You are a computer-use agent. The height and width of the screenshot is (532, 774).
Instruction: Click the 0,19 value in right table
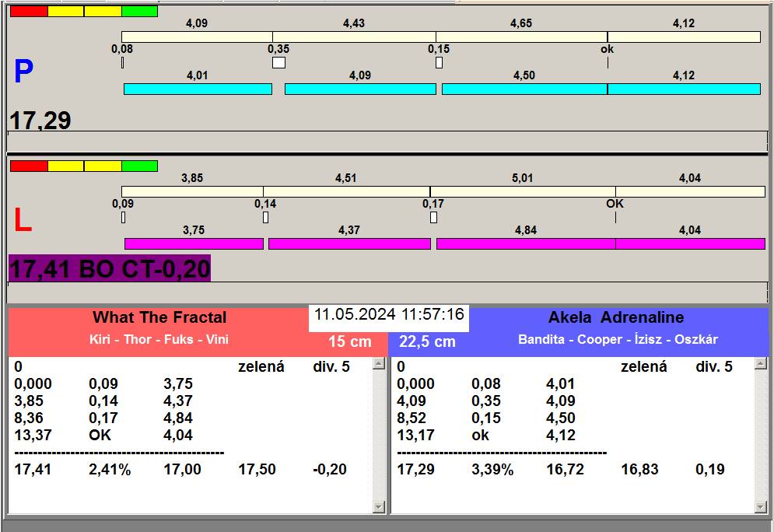(x=710, y=469)
